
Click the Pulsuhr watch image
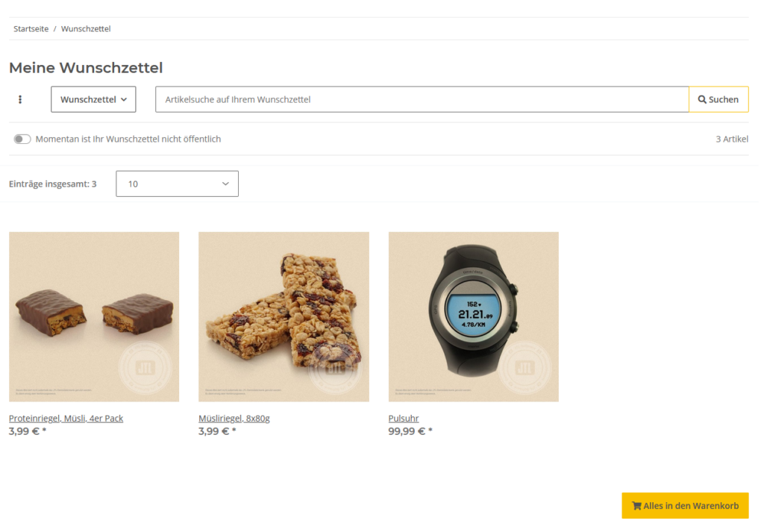[473, 316]
